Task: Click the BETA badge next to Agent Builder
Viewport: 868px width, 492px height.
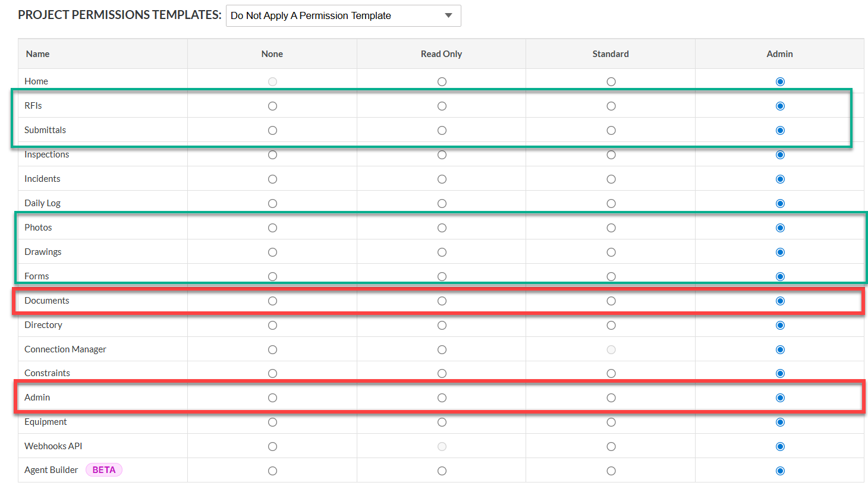Action: click(104, 470)
